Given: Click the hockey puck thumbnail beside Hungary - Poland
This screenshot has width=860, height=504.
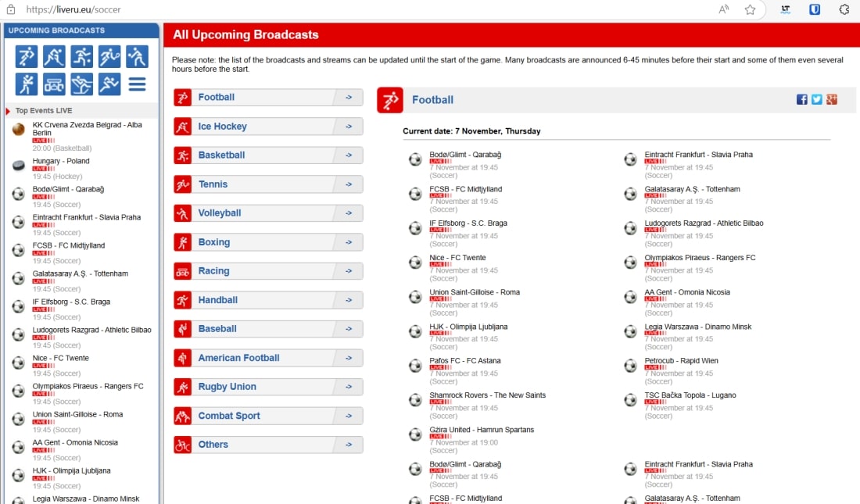Looking at the screenshot, I should click(x=19, y=166).
